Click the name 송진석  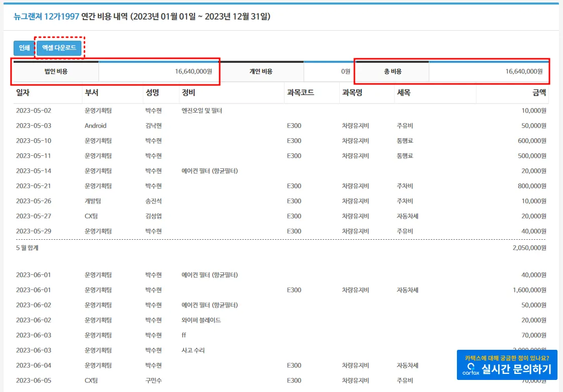(x=153, y=201)
